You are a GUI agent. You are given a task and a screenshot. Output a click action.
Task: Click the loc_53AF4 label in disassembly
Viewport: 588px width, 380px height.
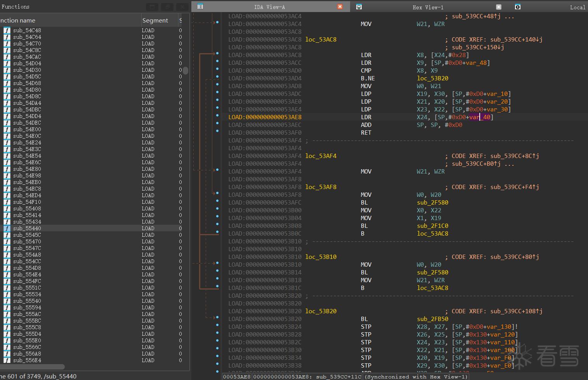(321, 156)
